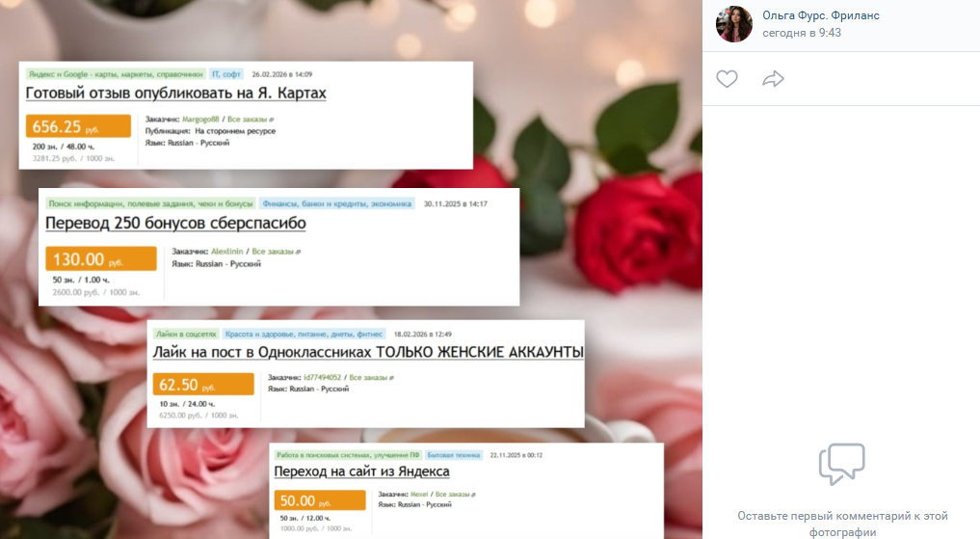Like the photo with the heart icon

pos(727,79)
